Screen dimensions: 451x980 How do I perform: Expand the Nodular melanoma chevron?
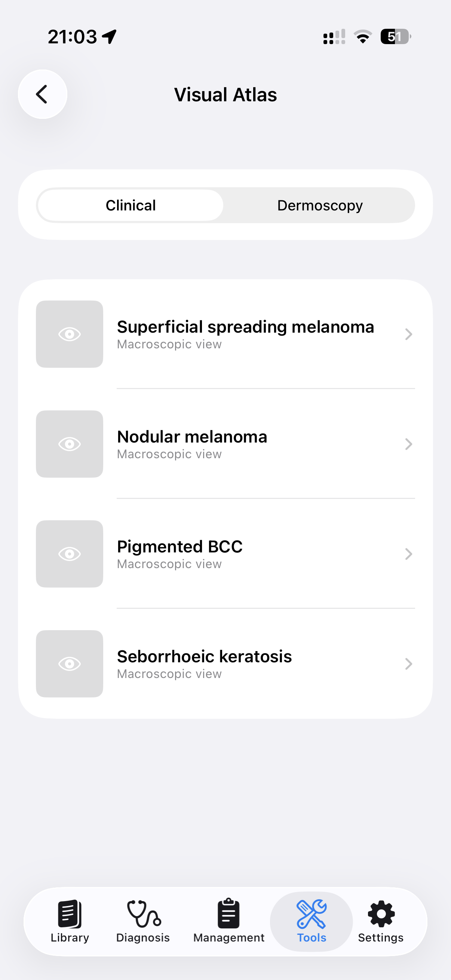[408, 444]
